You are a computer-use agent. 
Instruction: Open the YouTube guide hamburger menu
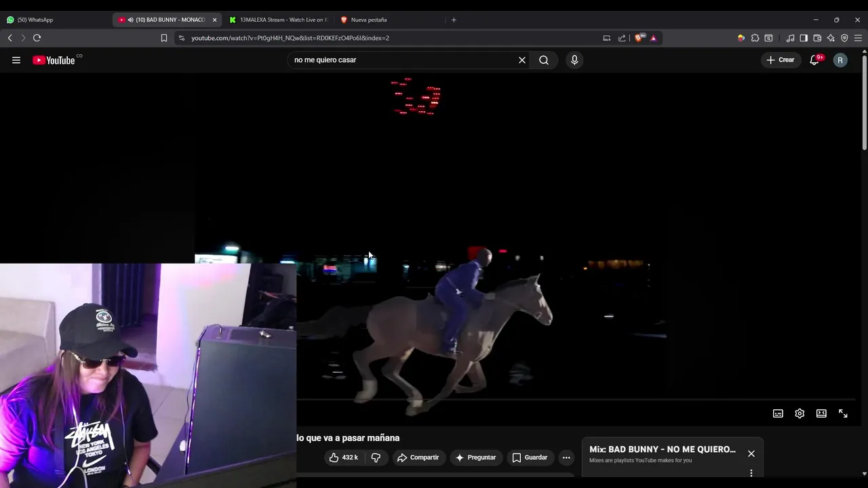point(16,60)
